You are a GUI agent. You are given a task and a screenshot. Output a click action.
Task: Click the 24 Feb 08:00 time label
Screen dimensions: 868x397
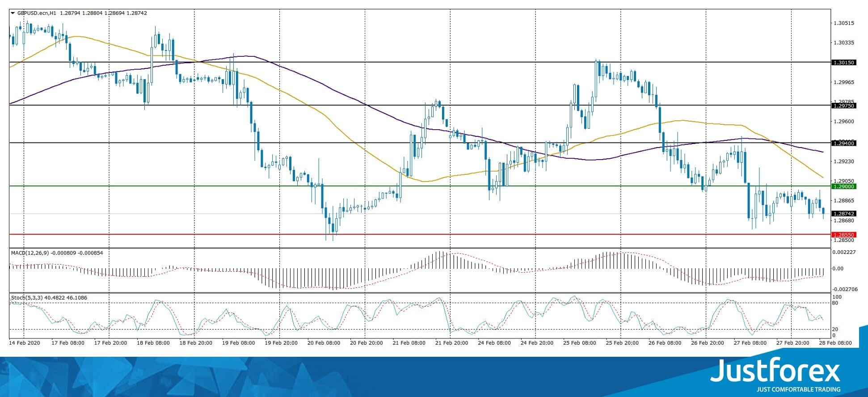point(494,343)
